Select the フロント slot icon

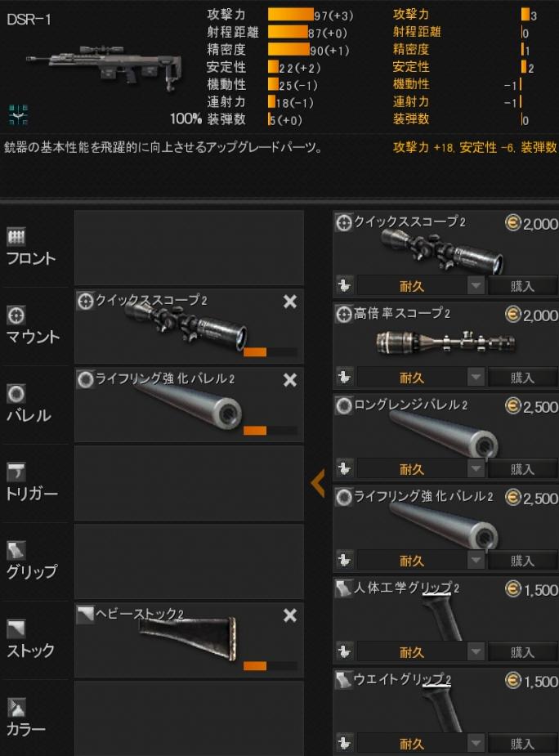16,236
